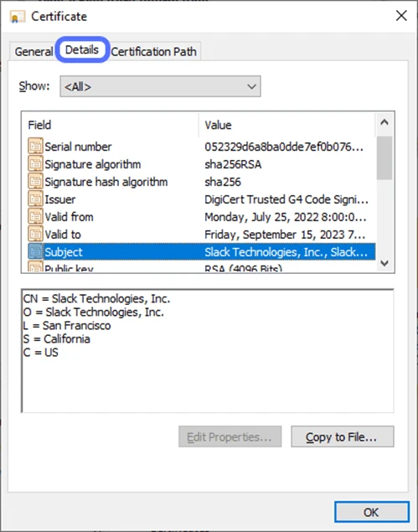Open the Show filter dropdown
418x532 pixels.
(161, 86)
